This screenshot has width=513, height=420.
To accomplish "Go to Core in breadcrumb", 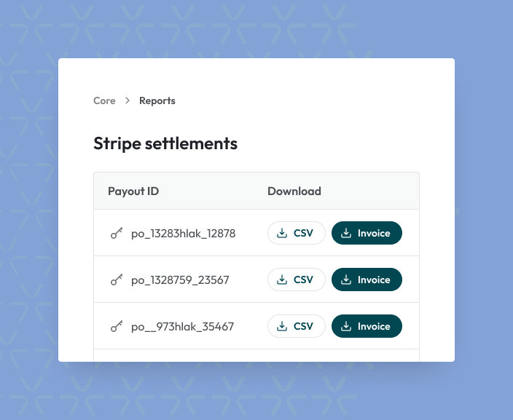I will [x=104, y=101].
